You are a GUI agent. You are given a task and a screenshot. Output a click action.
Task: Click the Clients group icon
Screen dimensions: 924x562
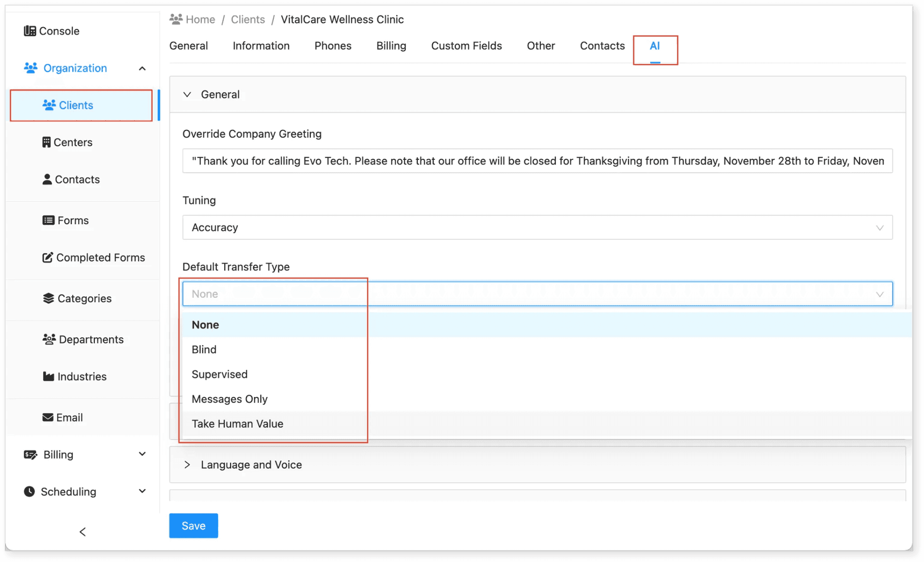(x=49, y=105)
